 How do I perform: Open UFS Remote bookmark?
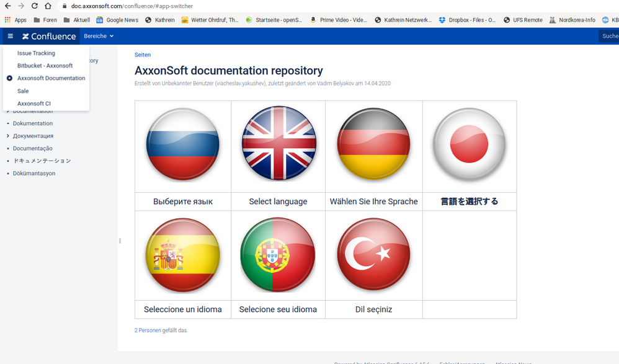(523, 20)
